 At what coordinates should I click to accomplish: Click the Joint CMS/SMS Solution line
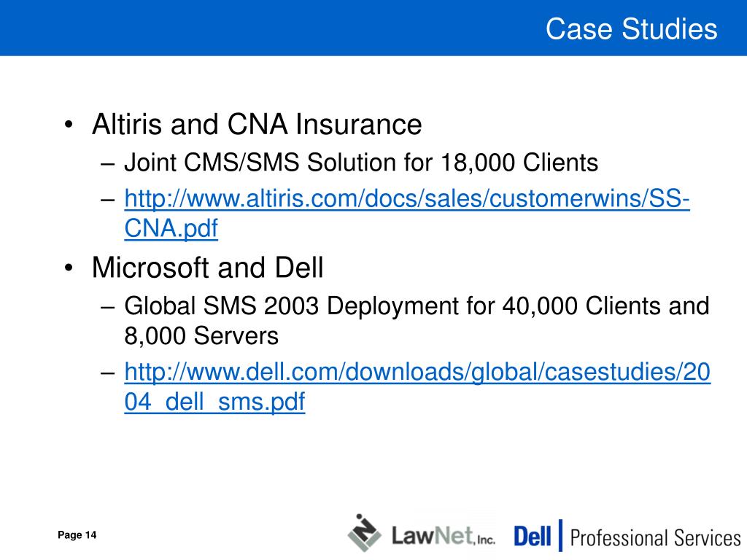pyautogui.click(x=361, y=163)
